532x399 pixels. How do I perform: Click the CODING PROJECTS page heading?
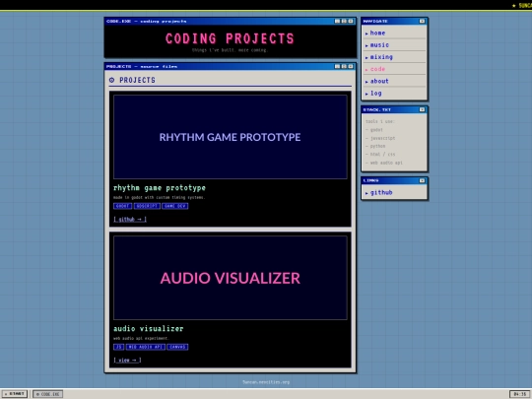click(x=230, y=38)
